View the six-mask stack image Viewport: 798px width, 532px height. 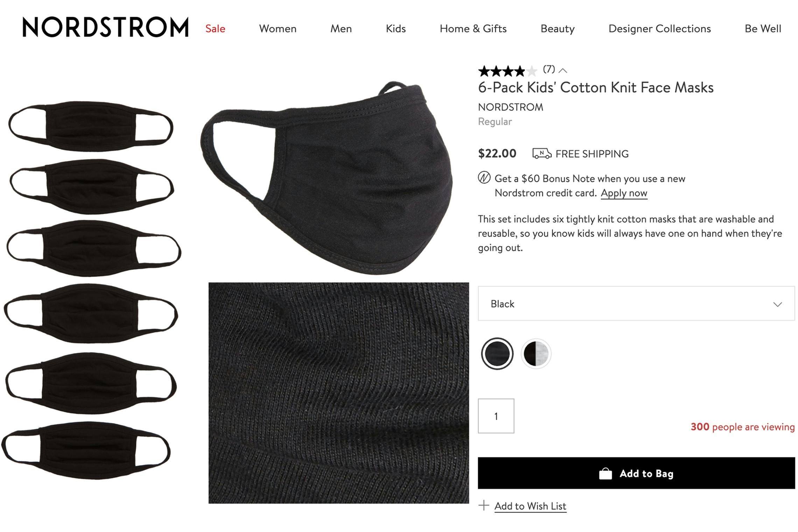(92, 290)
